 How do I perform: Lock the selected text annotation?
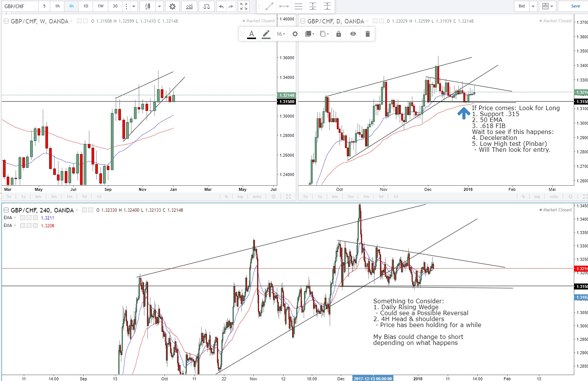click(x=339, y=34)
